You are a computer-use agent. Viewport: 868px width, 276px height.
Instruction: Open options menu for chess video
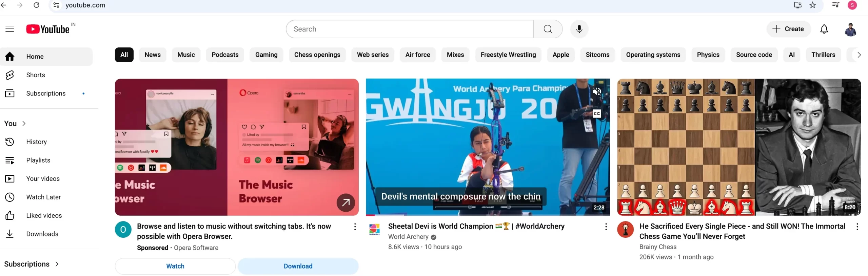tap(857, 227)
